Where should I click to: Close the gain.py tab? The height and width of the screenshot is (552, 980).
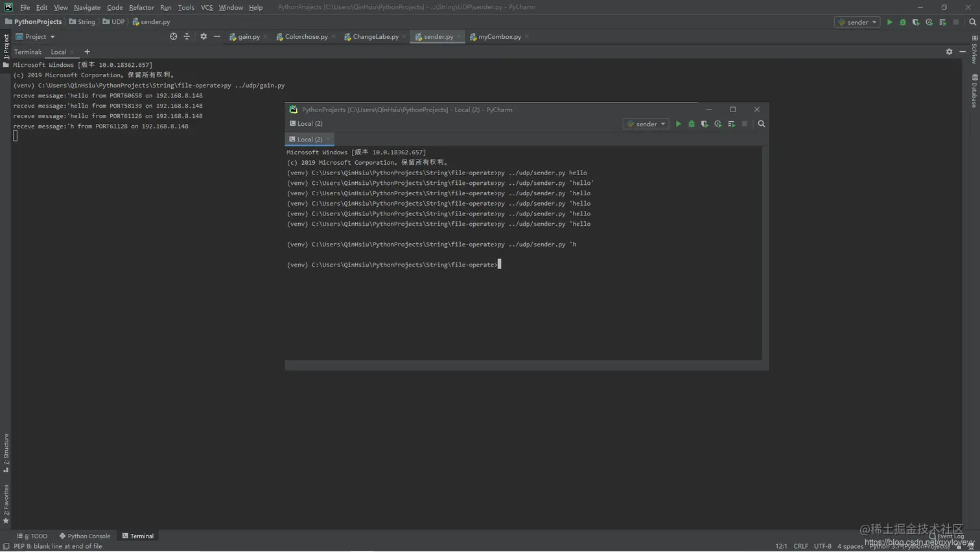point(266,37)
